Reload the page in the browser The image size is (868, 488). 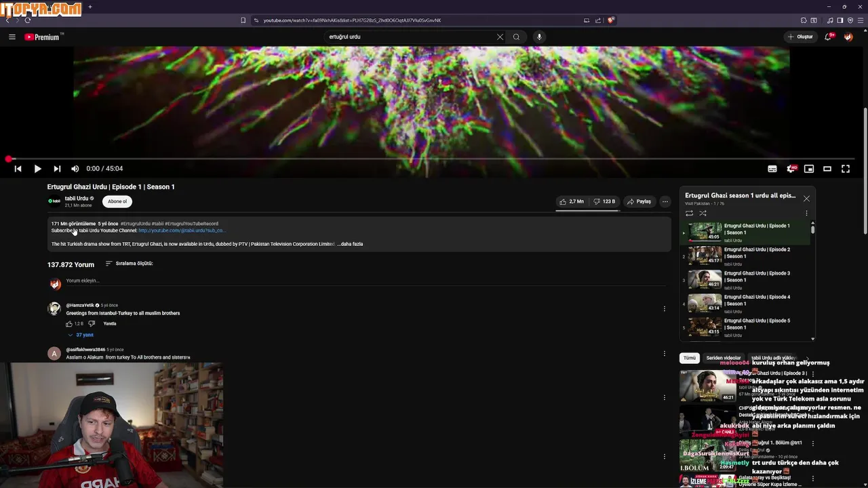click(28, 20)
